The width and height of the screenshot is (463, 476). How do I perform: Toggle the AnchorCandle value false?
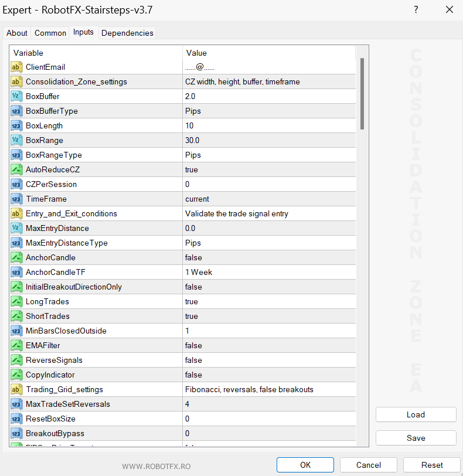[269, 257]
